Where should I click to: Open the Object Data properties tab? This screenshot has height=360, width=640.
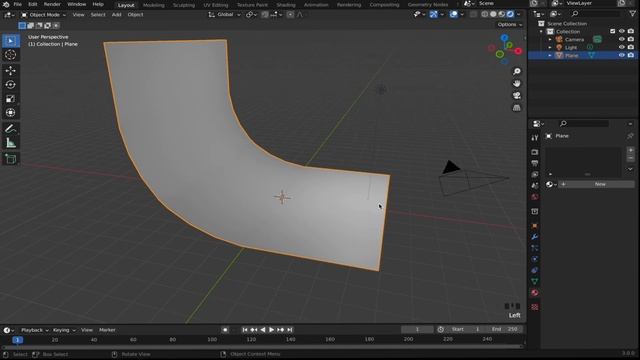[535, 281]
